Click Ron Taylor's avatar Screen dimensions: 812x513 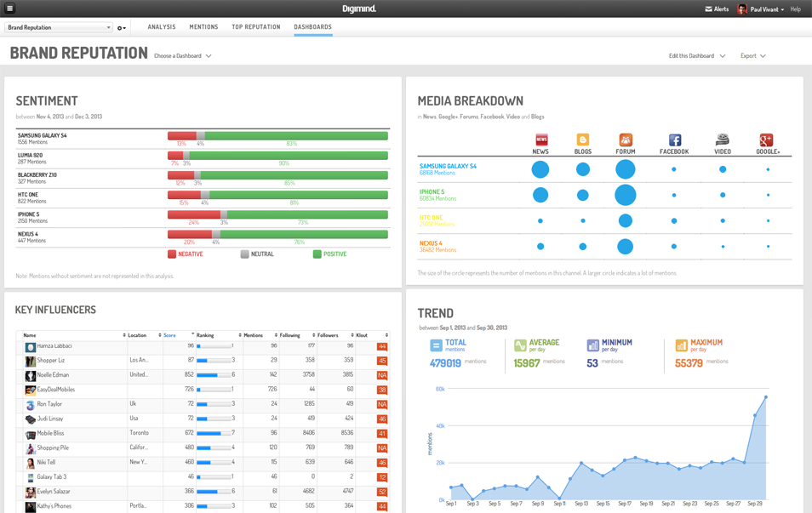pyautogui.click(x=31, y=405)
